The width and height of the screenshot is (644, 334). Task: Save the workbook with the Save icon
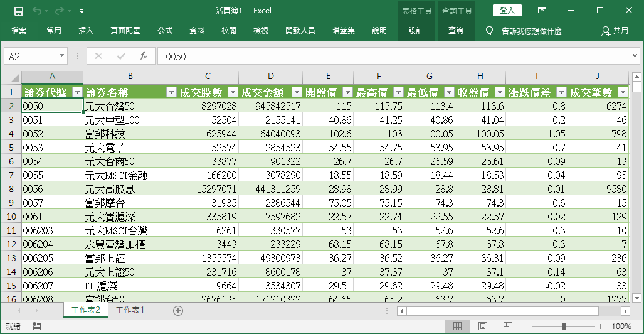[x=18, y=11]
